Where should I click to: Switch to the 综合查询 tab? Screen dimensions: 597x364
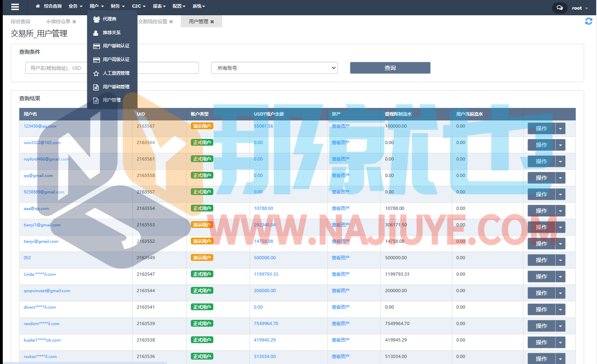(x=20, y=22)
